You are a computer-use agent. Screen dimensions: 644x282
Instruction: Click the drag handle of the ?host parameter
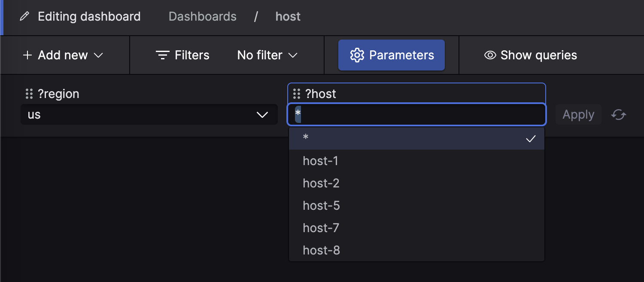[296, 93]
